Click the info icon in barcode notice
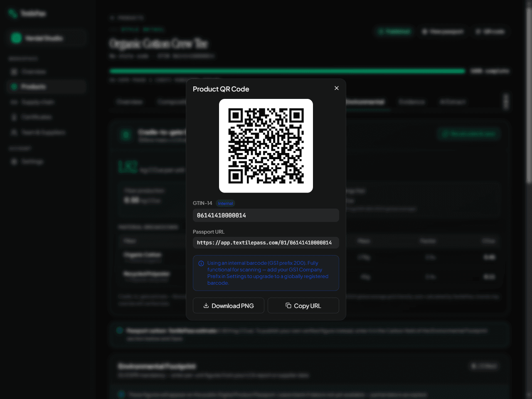The height and width of the screenshot is (399, 532). click(201, 264)
